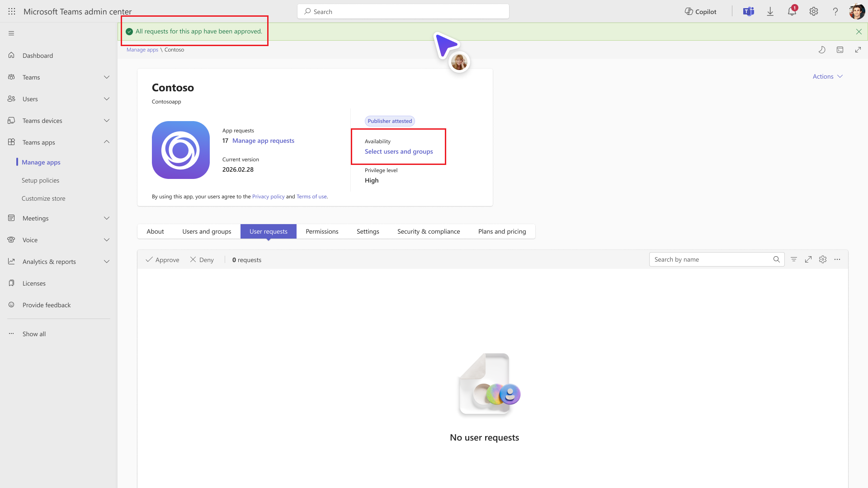Open settings gear in top bar
Image resolution: width=868 pixels, height=488 pixels.
(x=814, y=12)
